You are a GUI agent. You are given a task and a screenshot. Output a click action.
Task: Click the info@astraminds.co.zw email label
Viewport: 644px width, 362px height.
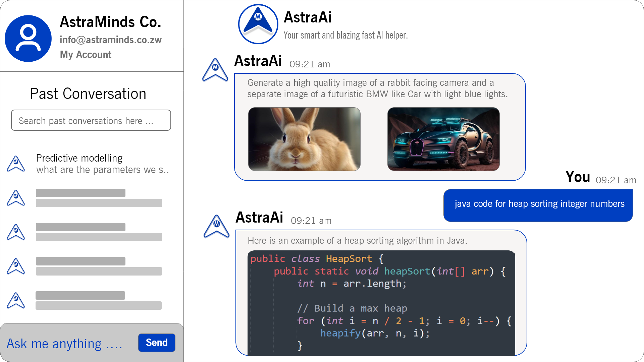coord(111,40)
